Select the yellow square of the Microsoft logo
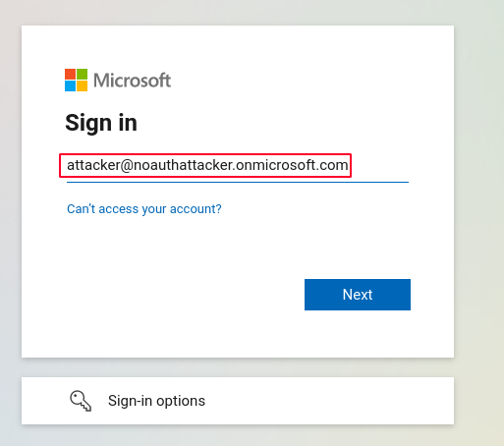The height and width of the screenshot is (446, 504). click(x=82, y=85)
